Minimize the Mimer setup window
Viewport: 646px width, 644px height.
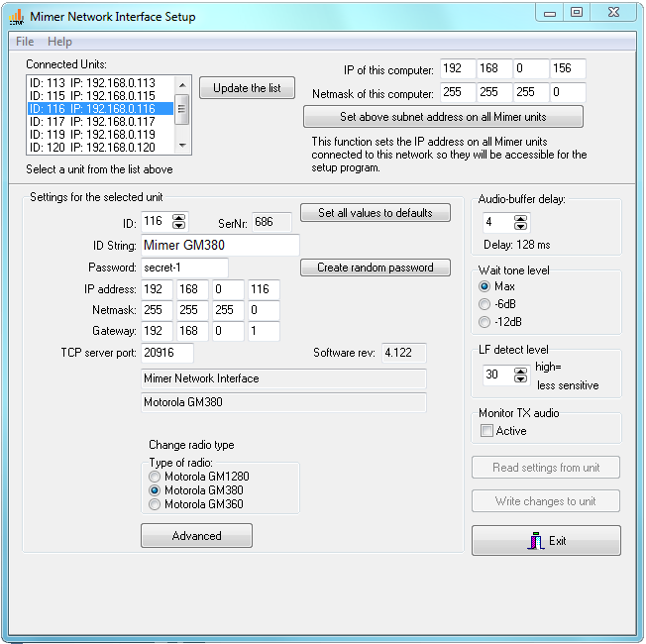point(550,13)
